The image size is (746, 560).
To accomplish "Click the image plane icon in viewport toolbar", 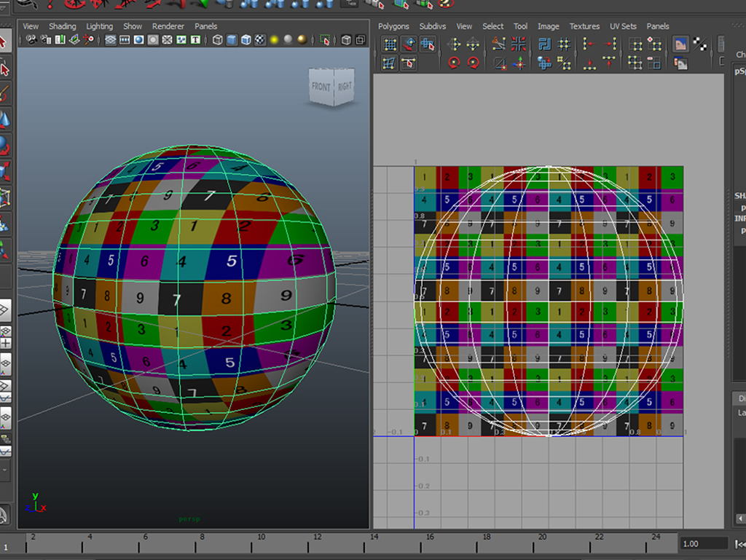I will click(74, 40).
